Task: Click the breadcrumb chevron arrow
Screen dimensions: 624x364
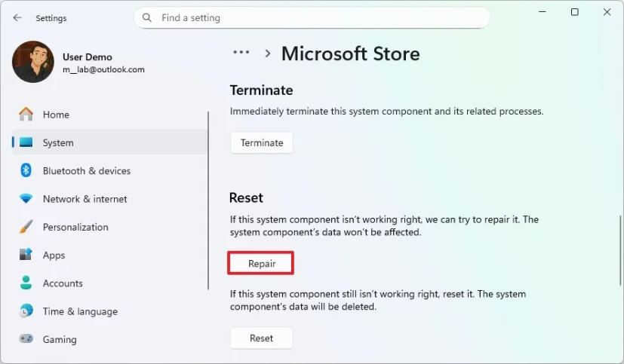Action: pos(268,54)
